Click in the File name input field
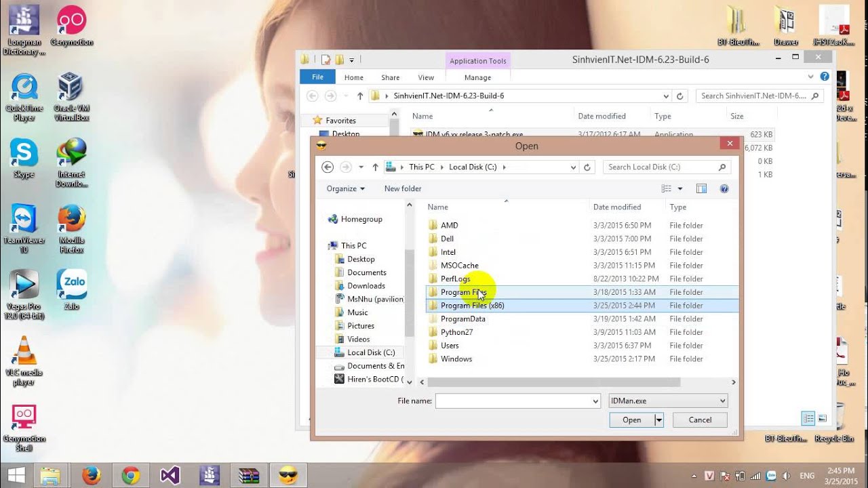Image resolution: width=868 pixels, height=488 pixels. point(513,401)
